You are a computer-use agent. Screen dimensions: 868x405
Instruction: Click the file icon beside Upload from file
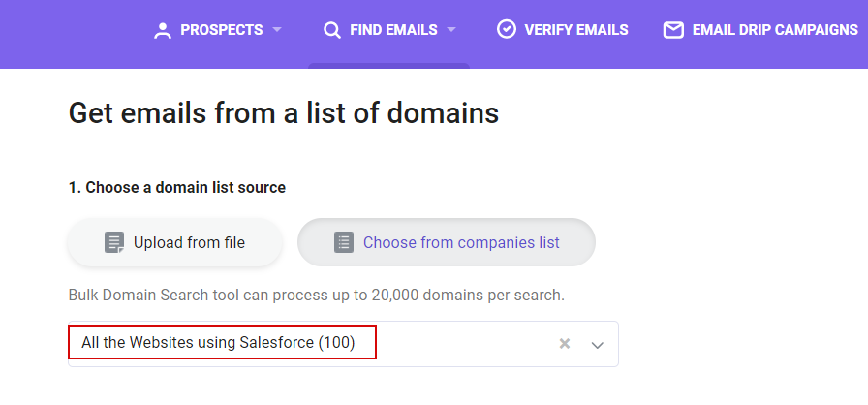click(114, 242)
